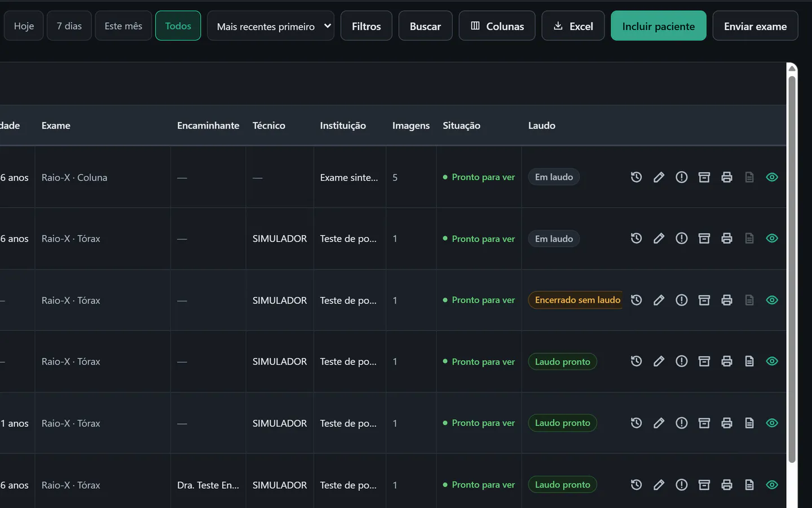Archive the exam in the Dra. Teste En... row
The width and height of the screenshot is (812, 508).
pyautogui.click(x=704, y=485)
